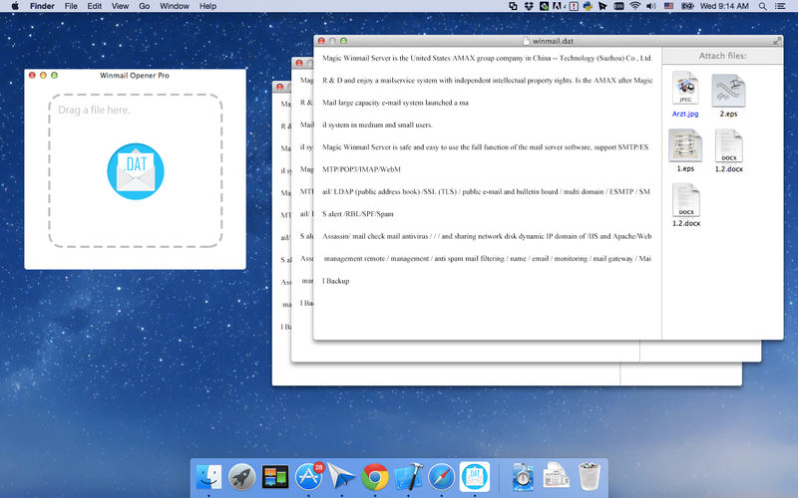Open the Apple menu

[x=15, y=6]
